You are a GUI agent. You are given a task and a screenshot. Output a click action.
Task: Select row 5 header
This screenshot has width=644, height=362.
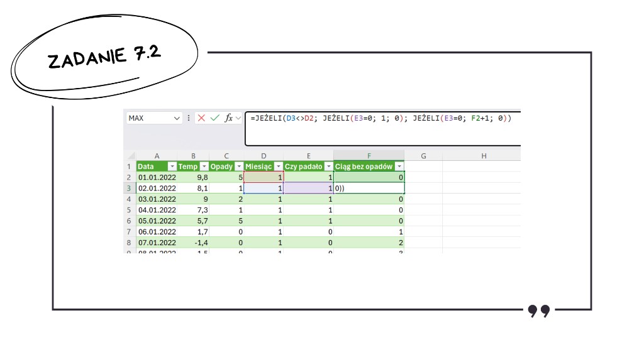[129, 210]
